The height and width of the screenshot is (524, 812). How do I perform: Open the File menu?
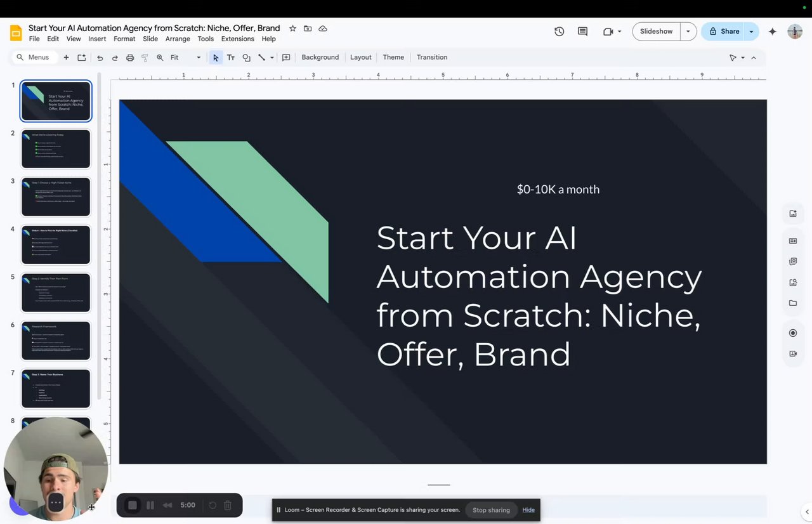pos(34,39)
